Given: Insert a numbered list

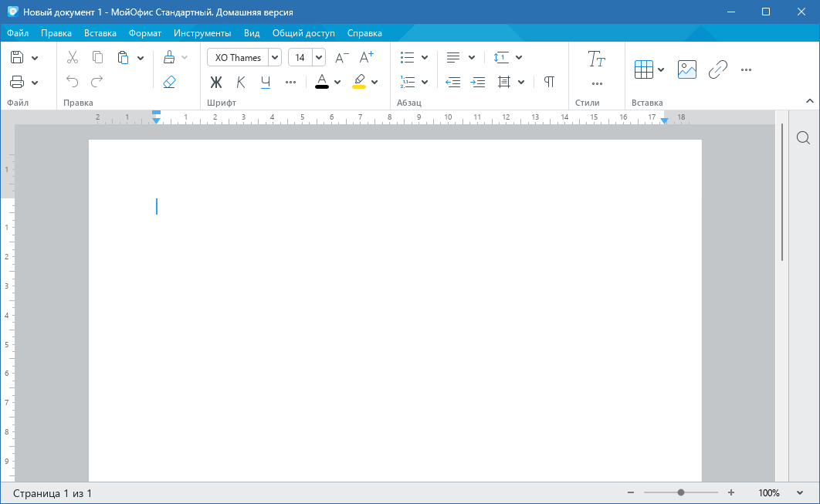Looking at the screenshot, I should pyautogui.click(x=408, y=82).
